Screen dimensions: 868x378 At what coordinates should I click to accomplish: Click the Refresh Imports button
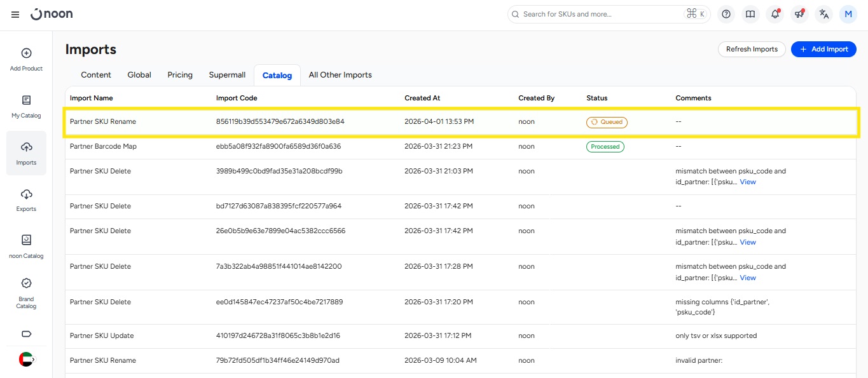click(x=752, y=49)
